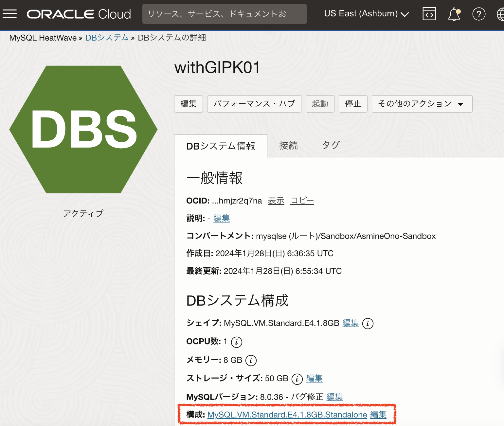Screen dimensions: 504x426
Task: Show info for ストレージ・サイズ
Action: pyautogui.click(x=297, y=379)
